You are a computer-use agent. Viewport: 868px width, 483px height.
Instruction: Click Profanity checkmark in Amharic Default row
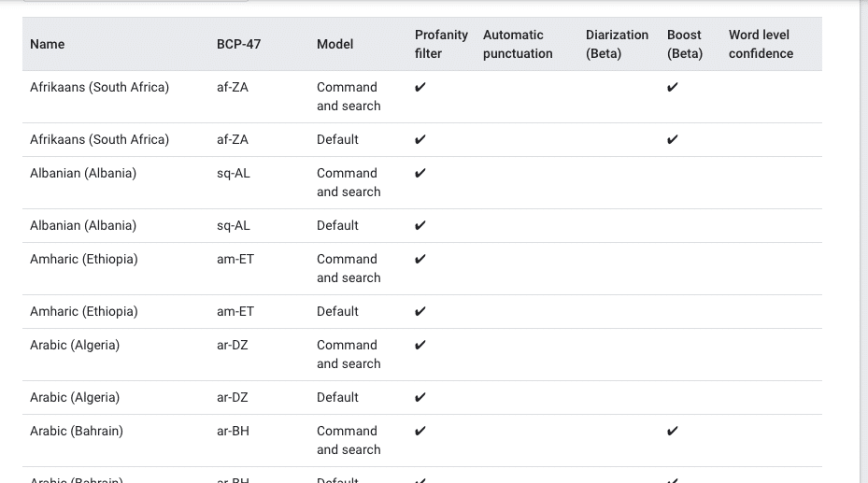click(420, 311)
